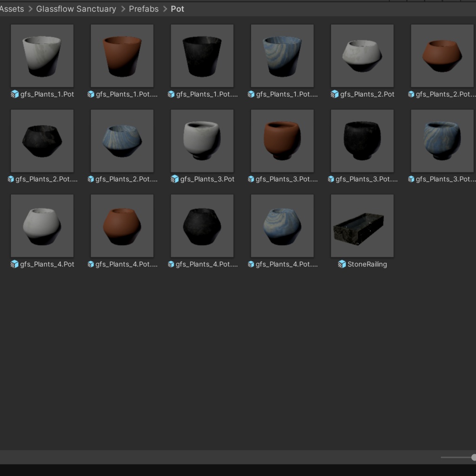Click the prefab variant icon of terracotta gfs_Plants_3.Pot
The image size is (476, 476).
[x=251, y=179]
